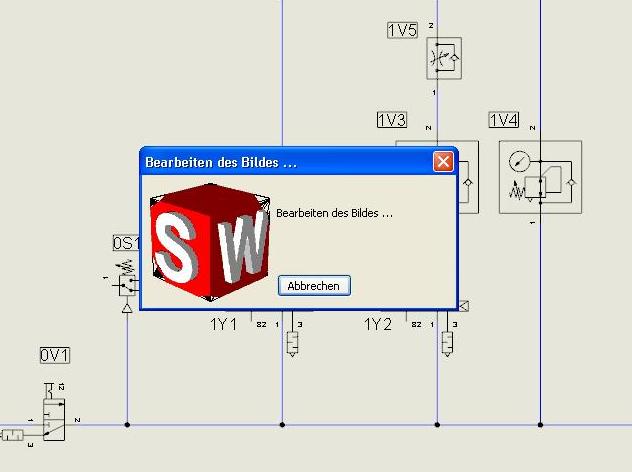Select the 1V4 pressure regulator symbol
Viewport: 632px width, 472px height.
(541, 177)
